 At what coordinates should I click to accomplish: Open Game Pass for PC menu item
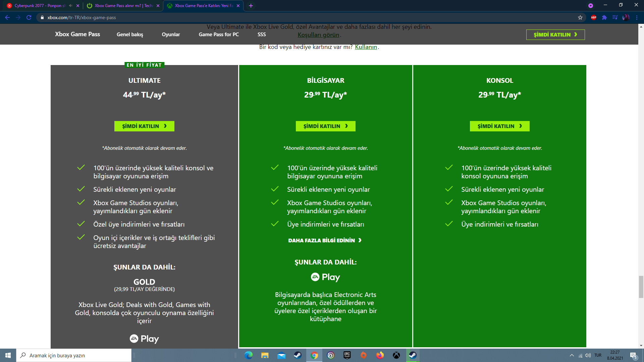coord(219,35)
